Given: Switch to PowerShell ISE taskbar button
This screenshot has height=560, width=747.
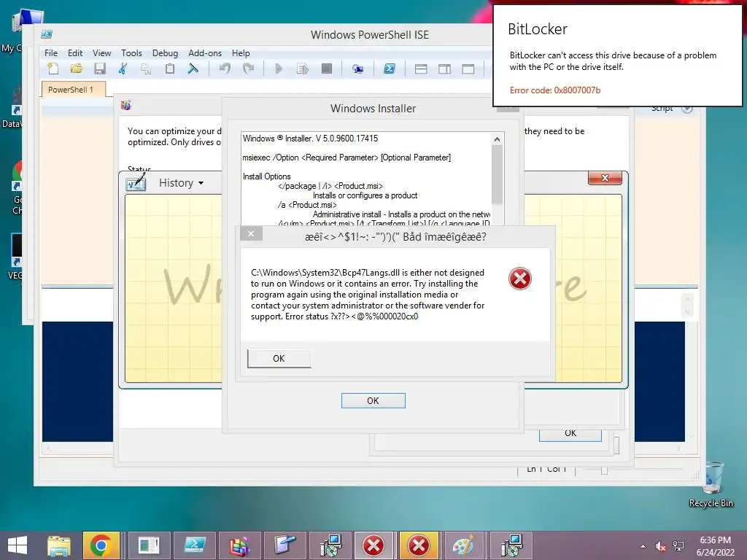Looking at the screenshot, I should coord(195,545).
